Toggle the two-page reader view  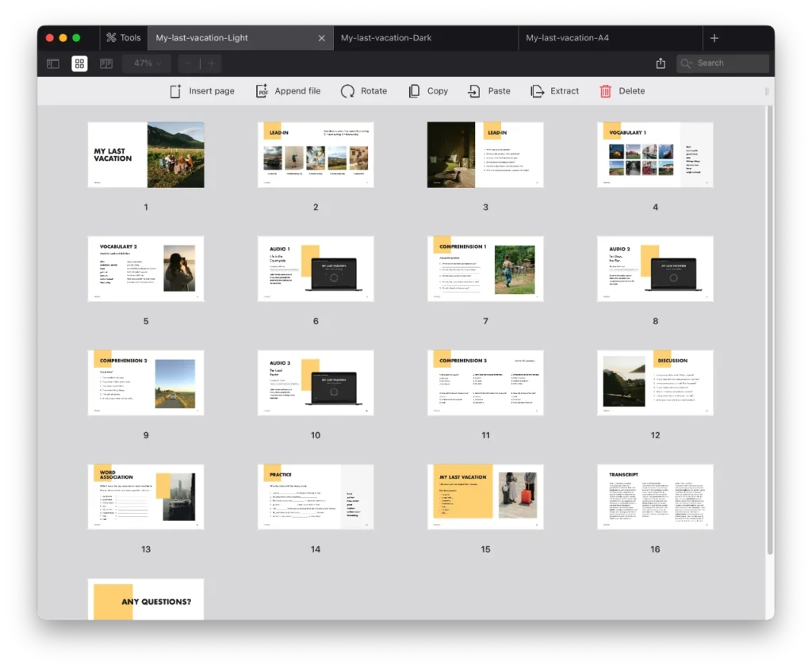click(x=105, y=63)
